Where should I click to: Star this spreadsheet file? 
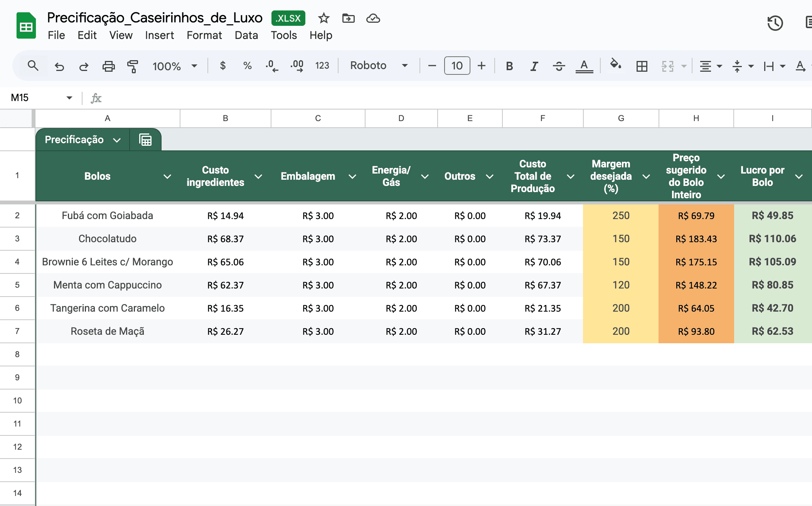coord(323,18)
